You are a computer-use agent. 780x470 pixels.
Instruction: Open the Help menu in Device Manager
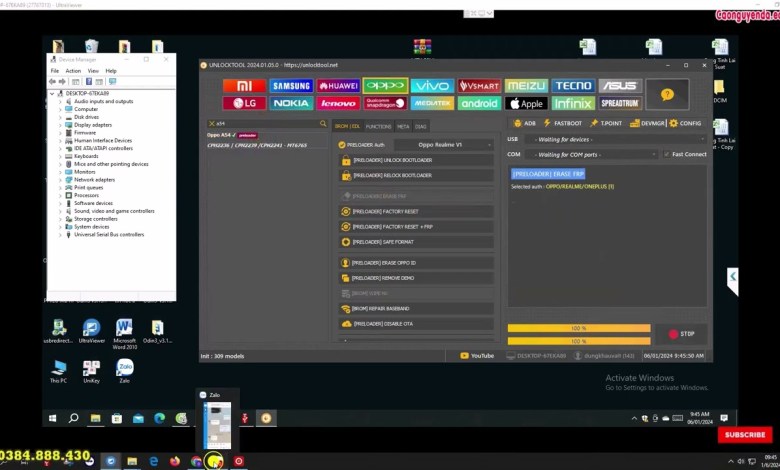pyautogui.click(x=111, y=71)
